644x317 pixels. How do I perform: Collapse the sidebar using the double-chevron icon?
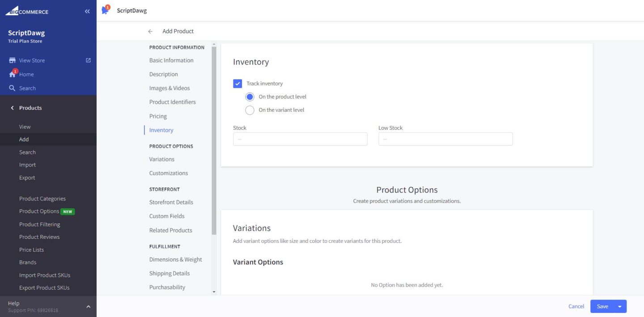point(87,11)
